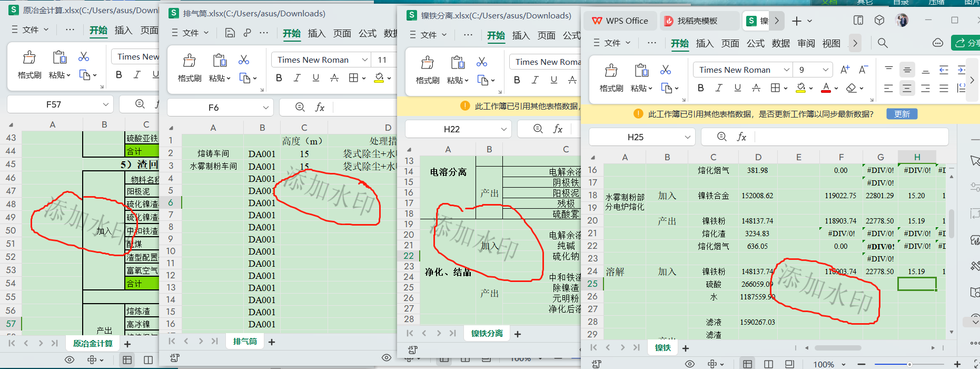Switch to 插入 tab in front window
The width and height of the screenshot is (980, 369).
(705, 43)
